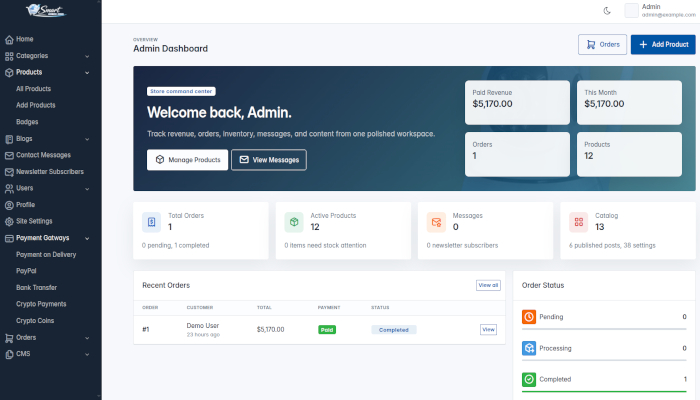The height and width of the screenshot is (400, 700).
Task: Click the Messages envelope card icon
Action: [436, 222]
